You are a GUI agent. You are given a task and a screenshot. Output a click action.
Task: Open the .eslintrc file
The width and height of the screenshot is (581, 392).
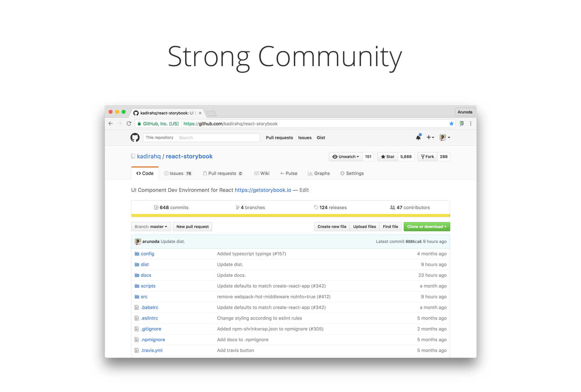tap(149, 318)
